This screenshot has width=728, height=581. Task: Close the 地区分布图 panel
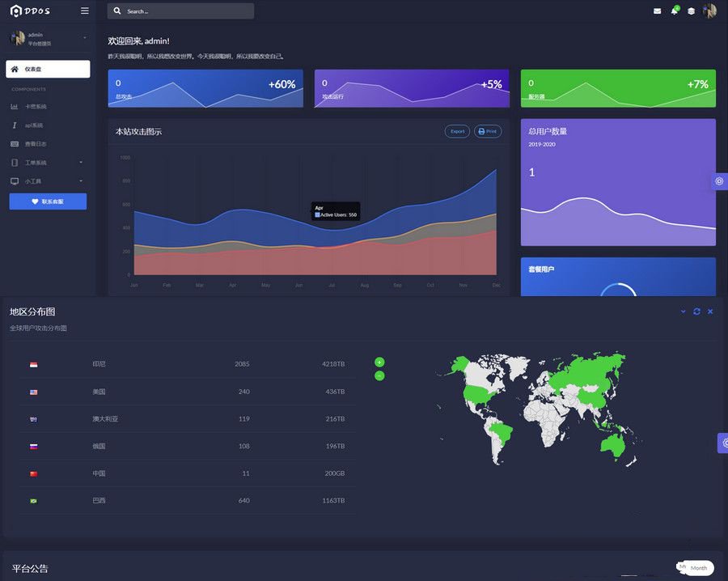coord(710,312)
